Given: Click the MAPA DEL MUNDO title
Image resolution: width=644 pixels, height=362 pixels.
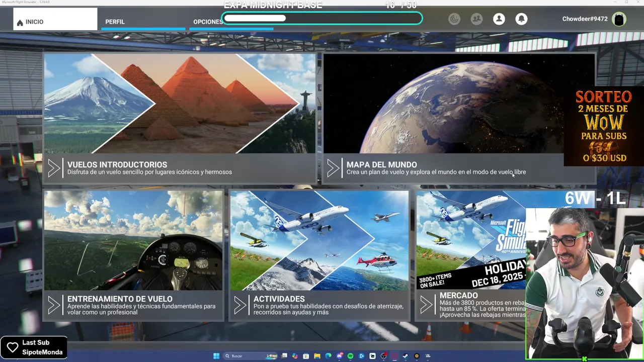Looking at the screenshot, I should tap(381, 164).
